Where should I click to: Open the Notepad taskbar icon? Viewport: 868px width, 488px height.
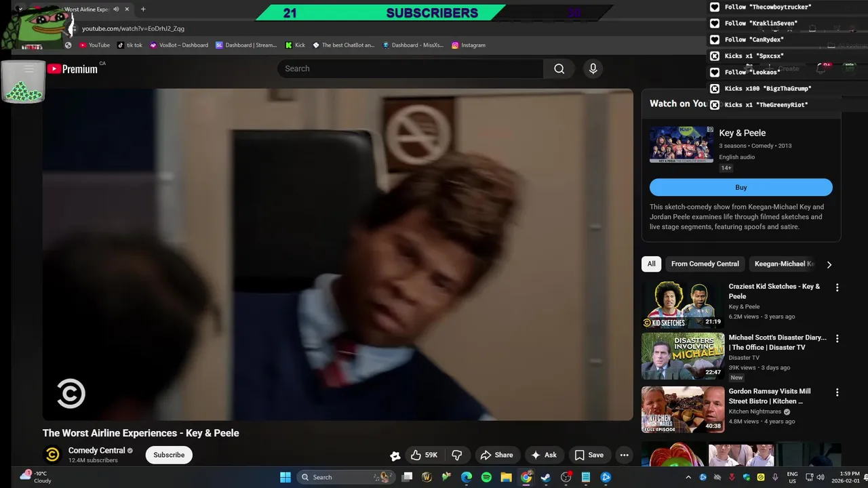[x=586, y=477]
